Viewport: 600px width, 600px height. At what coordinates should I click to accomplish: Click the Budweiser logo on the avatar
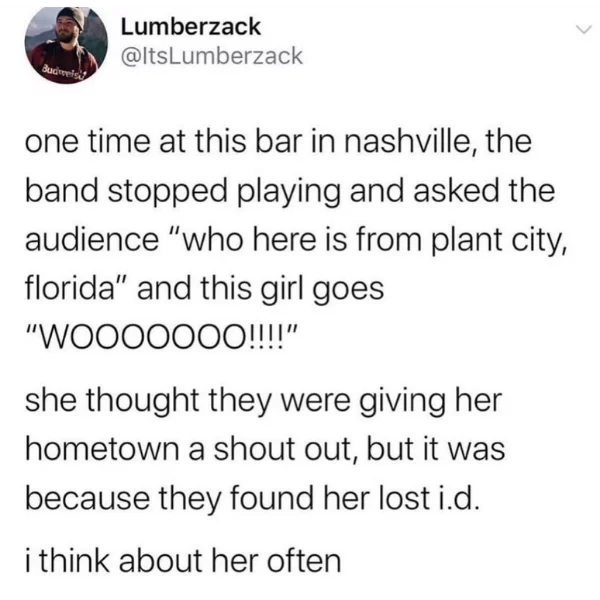[64, 73]
